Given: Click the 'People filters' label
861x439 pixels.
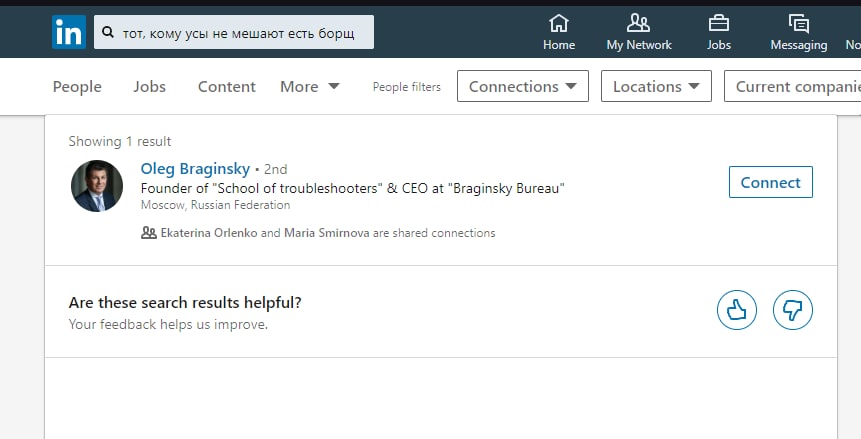Looking at the screenshot, I should (406, 87).
